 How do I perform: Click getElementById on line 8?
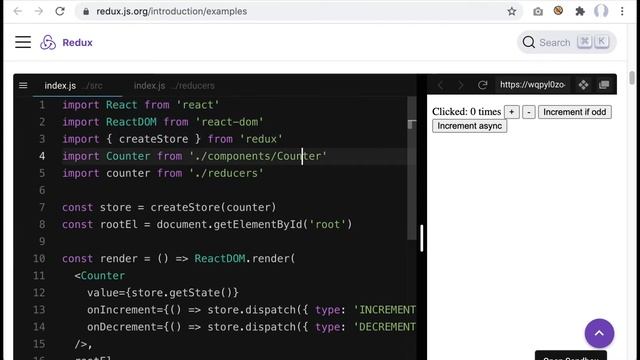tap(258, 224)
